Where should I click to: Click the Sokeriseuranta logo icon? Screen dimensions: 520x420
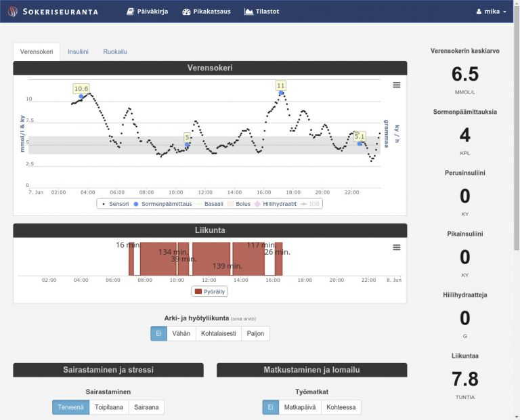[13, 12]
